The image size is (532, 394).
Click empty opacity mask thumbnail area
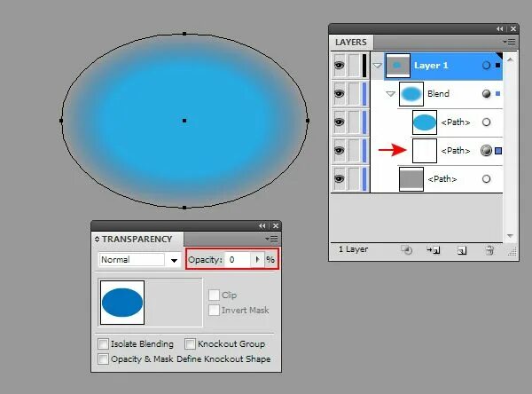[x=174, y=303]
